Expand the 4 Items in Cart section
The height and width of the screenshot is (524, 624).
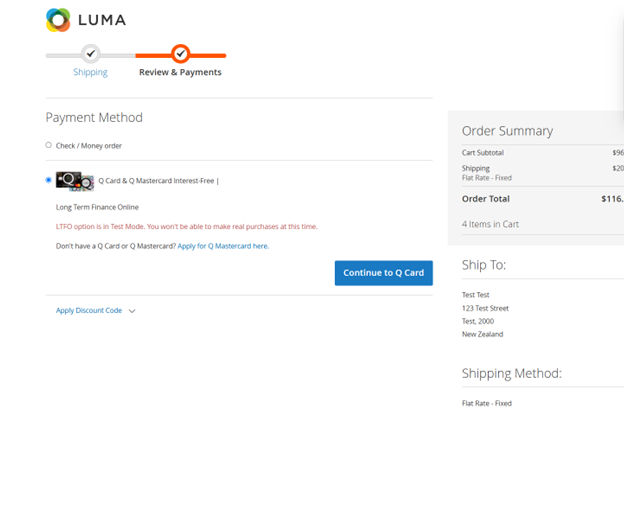tap(490, 224)
